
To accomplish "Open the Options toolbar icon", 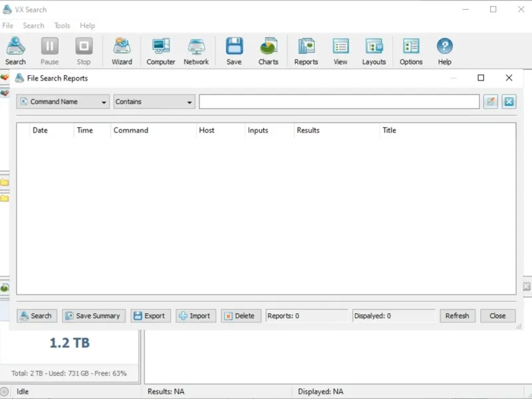I will point(411,51).
